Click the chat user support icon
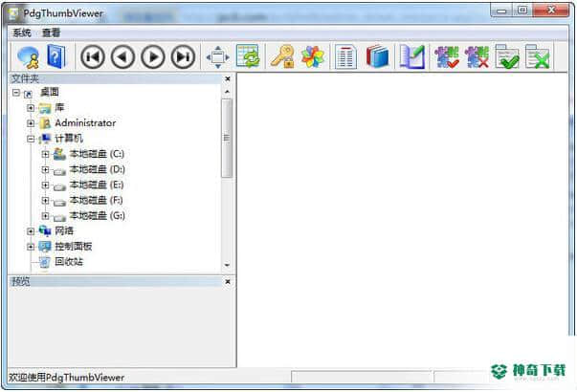The height and width of the screenshot is (392, 577). pyautogui.click(x=29, y=57)
